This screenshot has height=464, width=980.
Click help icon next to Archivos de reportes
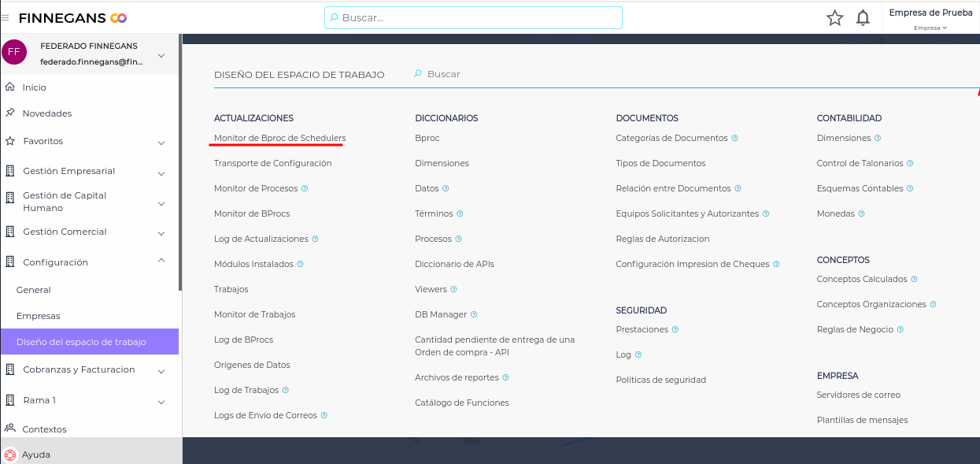point(505,377)
